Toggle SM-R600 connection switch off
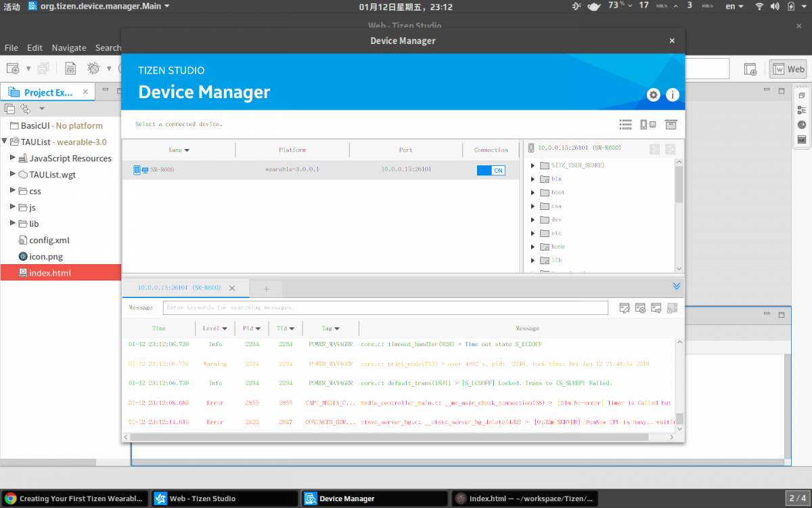812x508 pixels. (491, 170)
